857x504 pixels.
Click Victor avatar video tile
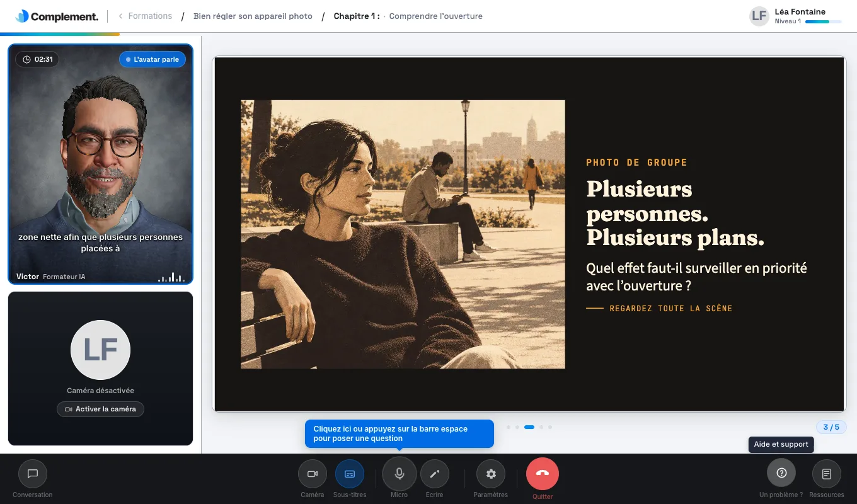pyautogui.click(x=100, y=164)
